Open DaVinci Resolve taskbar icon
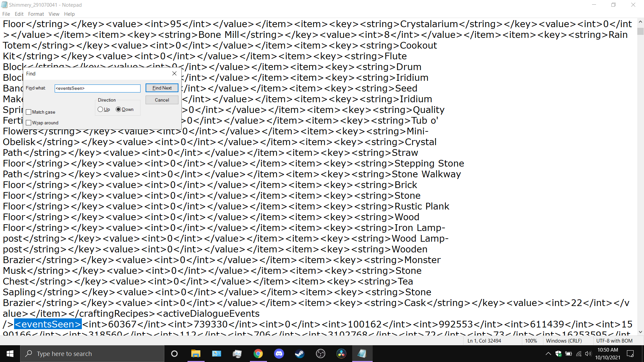 click(x=341, y=354)
